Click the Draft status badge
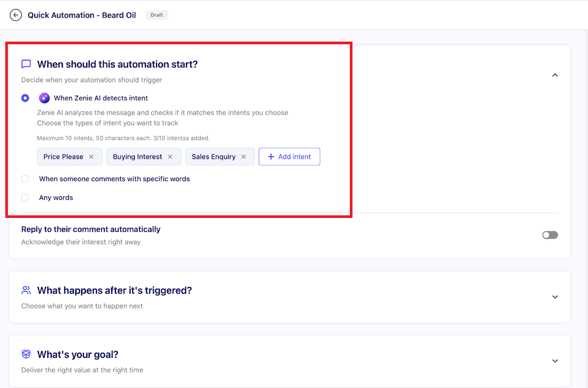The width and height of the screenshot is (588, 388). point(156,15)
